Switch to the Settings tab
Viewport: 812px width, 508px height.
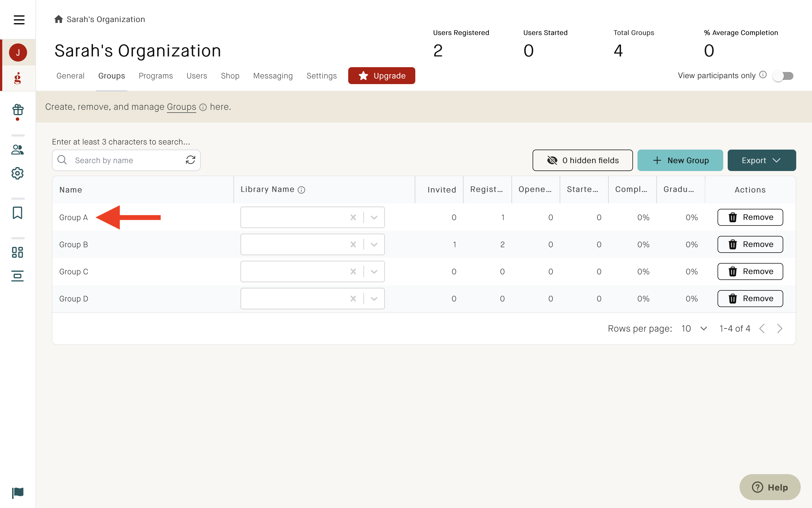[x=321, y=76]
